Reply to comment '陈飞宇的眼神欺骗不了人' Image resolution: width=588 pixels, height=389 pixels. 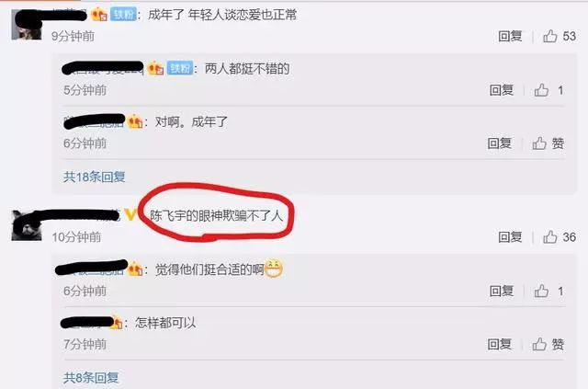(x=510, y=237)
